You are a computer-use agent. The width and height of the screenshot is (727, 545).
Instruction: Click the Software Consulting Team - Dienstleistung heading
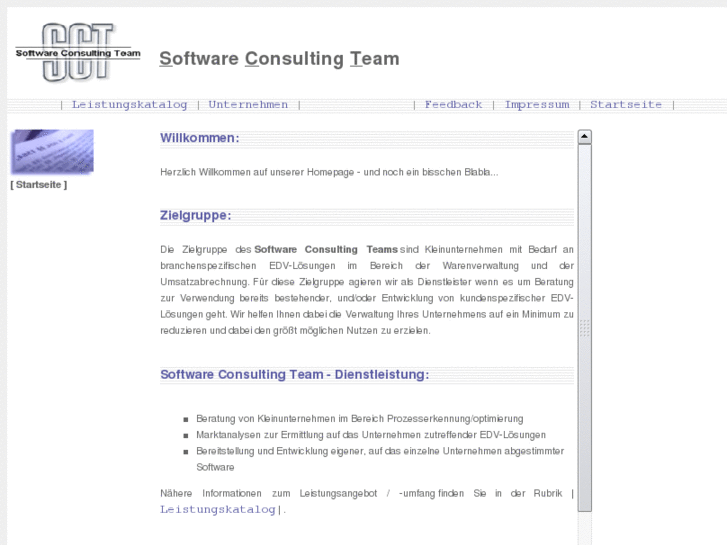295,374
